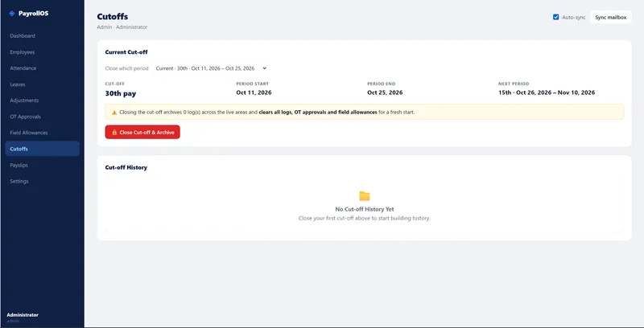Open the Adjustments section
Viewport: 644px width, 328px height.
click(42, 100)
